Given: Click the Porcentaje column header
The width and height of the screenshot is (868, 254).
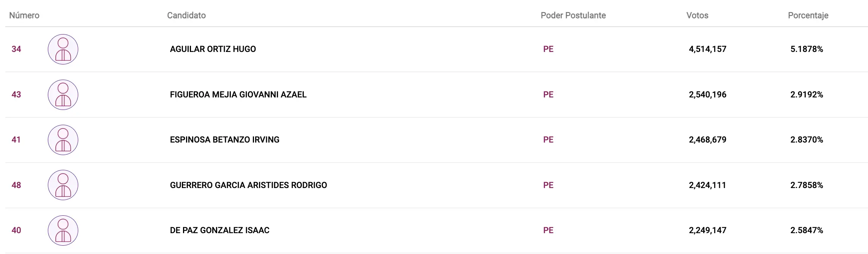Looking at the screenshot, I should click(x=808, y=16).
